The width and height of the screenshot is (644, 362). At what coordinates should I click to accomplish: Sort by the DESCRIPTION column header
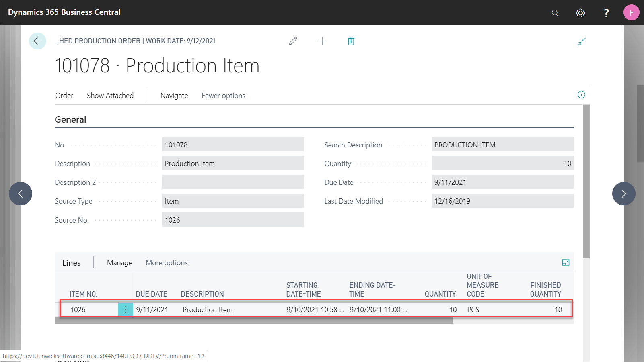(202, 294)
